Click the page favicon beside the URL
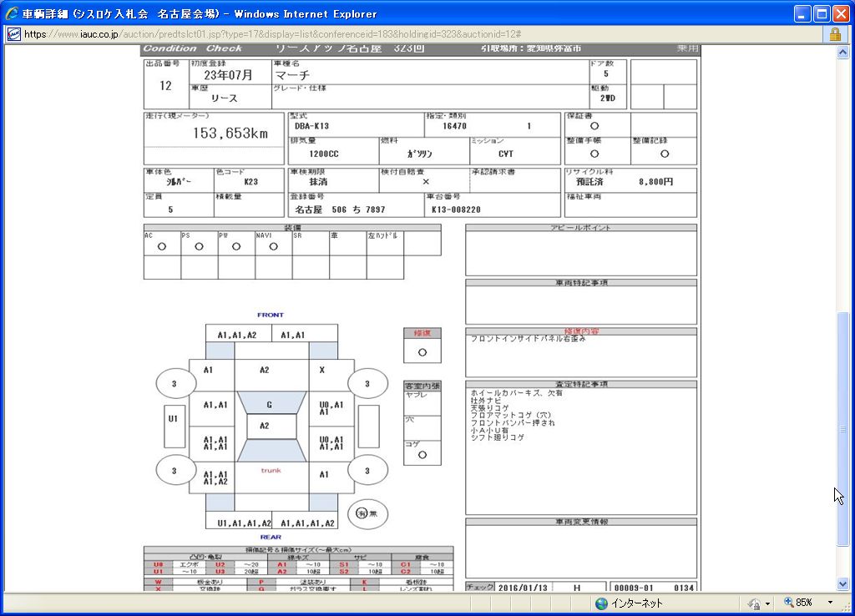Viewport: 855px width, 616px height. [14, 34]
